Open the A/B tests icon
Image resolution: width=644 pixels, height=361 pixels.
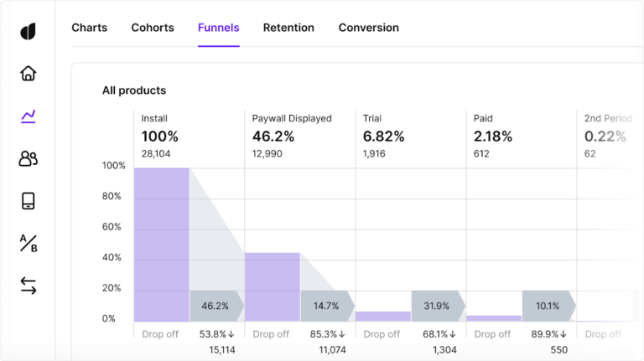[x=29, y=244]
